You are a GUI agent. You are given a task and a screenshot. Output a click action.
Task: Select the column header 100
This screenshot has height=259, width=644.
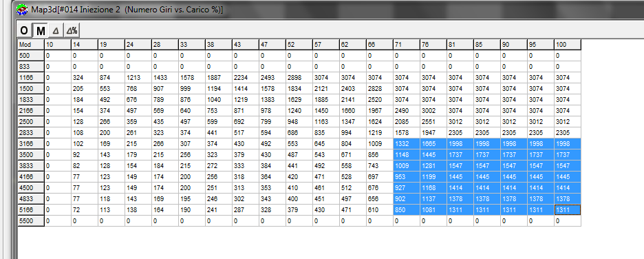pos(567,44)
